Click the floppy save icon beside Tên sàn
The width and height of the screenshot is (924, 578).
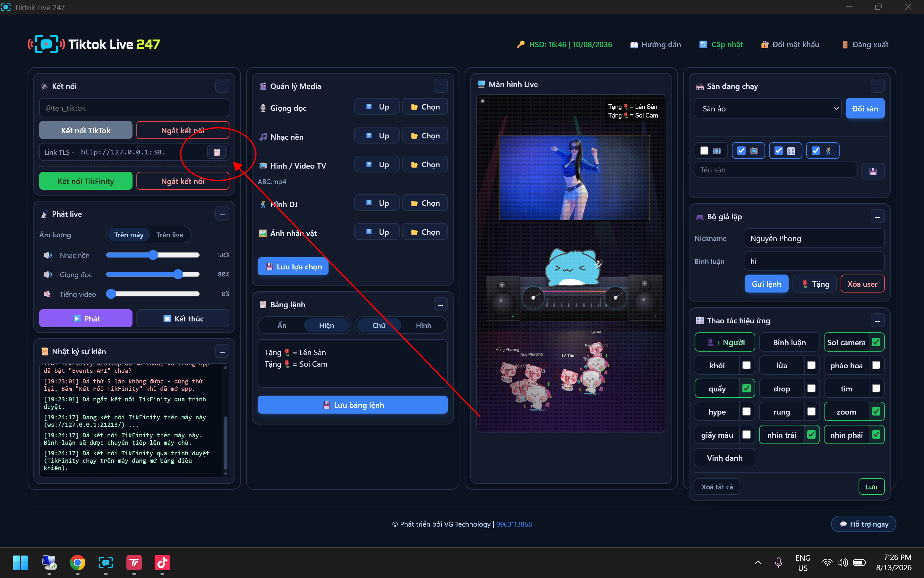(x=873, y=171)
